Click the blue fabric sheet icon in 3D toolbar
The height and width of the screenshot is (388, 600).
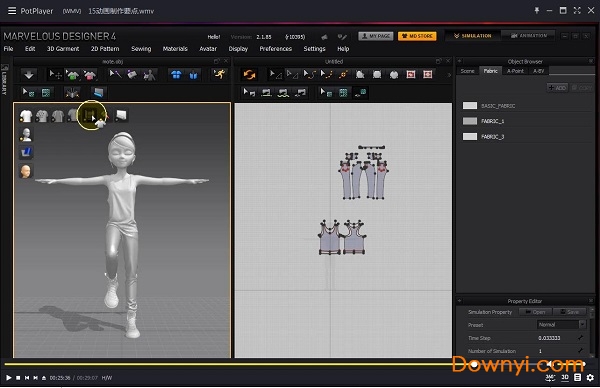click(x=98, y=92)
